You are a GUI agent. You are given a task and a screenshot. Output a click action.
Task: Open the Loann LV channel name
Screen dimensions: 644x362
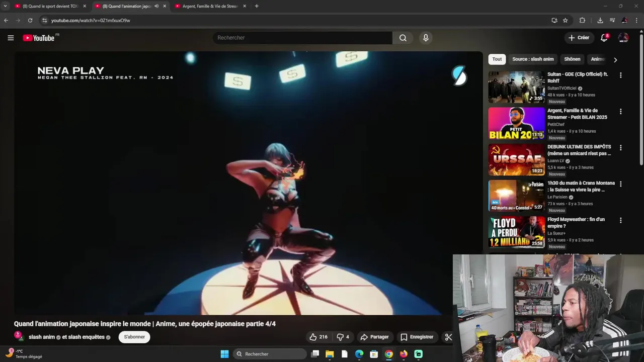click(555, 161)
